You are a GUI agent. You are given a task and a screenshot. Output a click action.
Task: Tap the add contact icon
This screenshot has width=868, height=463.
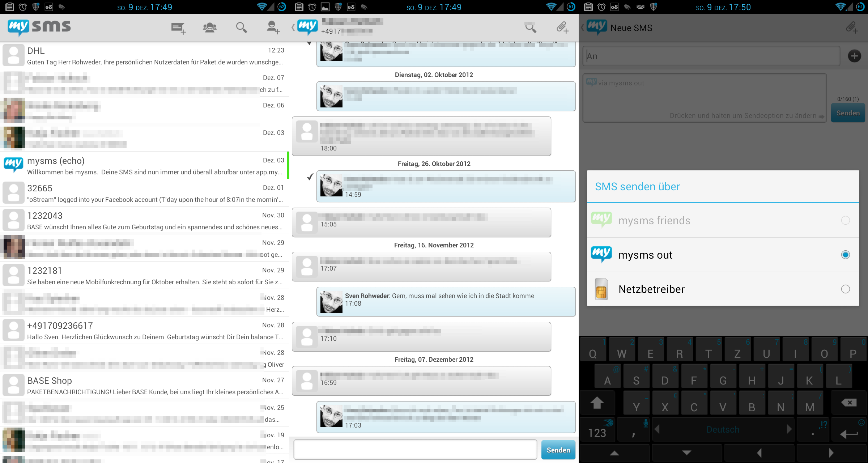point(273,27)
